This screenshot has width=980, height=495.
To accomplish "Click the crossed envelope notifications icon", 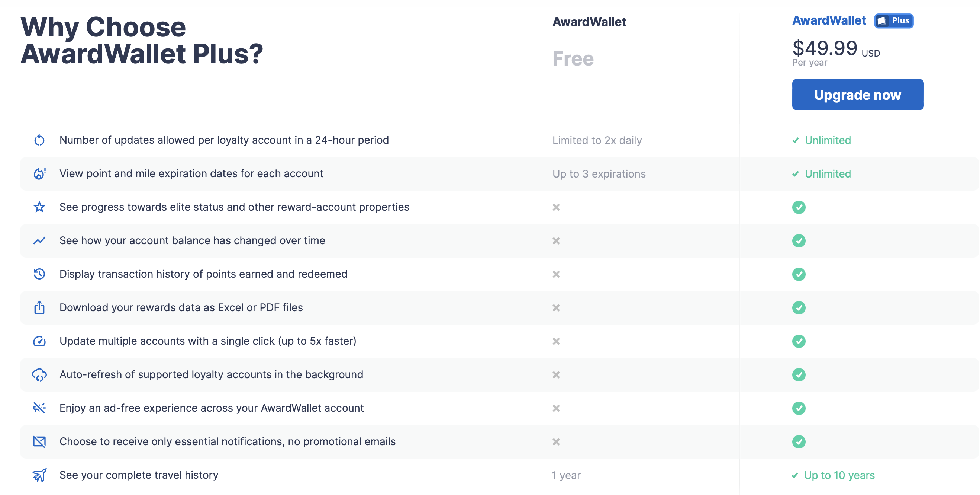I will point(39,442).
